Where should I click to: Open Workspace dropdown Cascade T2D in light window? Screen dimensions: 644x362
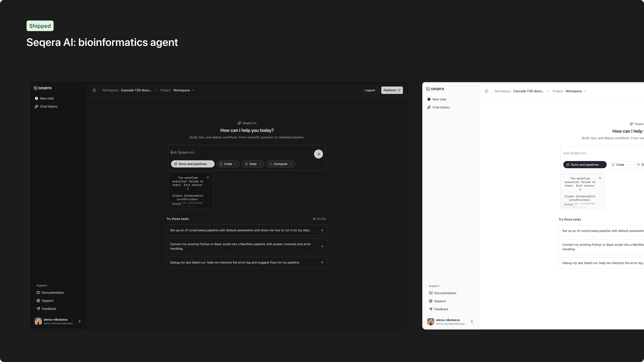[x=522, y=91]
